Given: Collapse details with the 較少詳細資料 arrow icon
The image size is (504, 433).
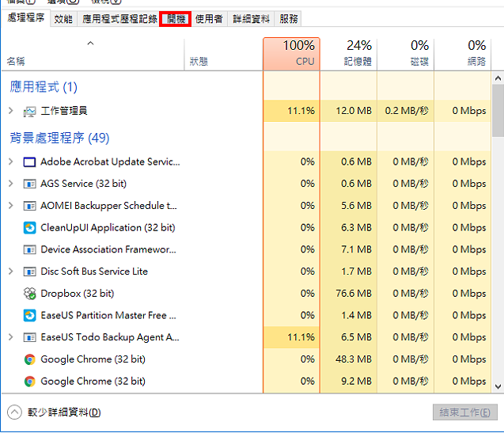Looking at the screenshot, I should [x=14, y=412].
